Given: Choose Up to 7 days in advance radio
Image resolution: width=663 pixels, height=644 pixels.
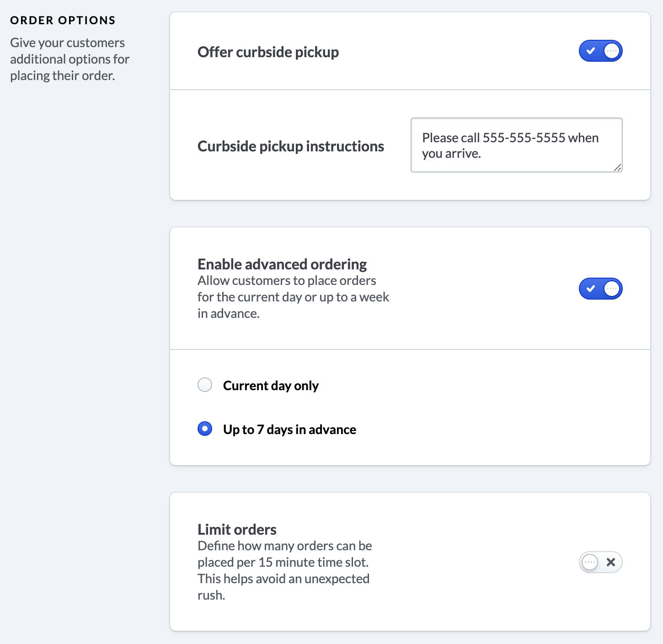Looking at the screenshot, I should click(x=205, y=429).
